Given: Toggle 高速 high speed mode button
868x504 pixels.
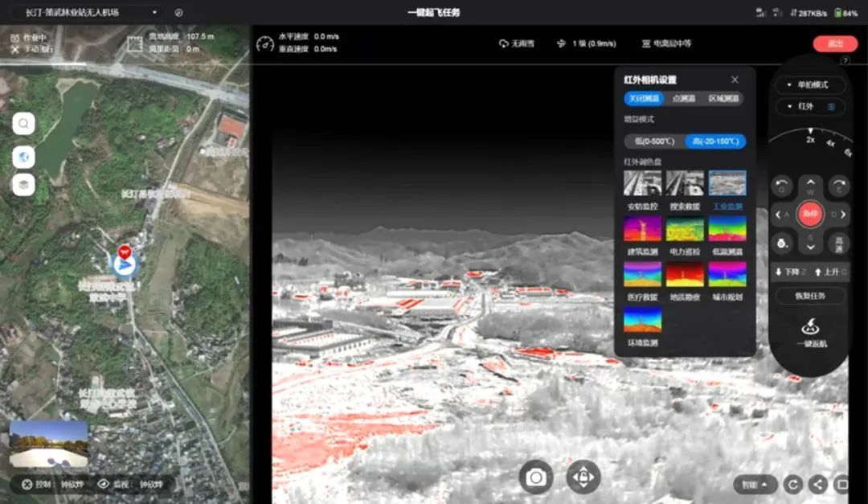Looking at the screenshot, I should point(839,243).
